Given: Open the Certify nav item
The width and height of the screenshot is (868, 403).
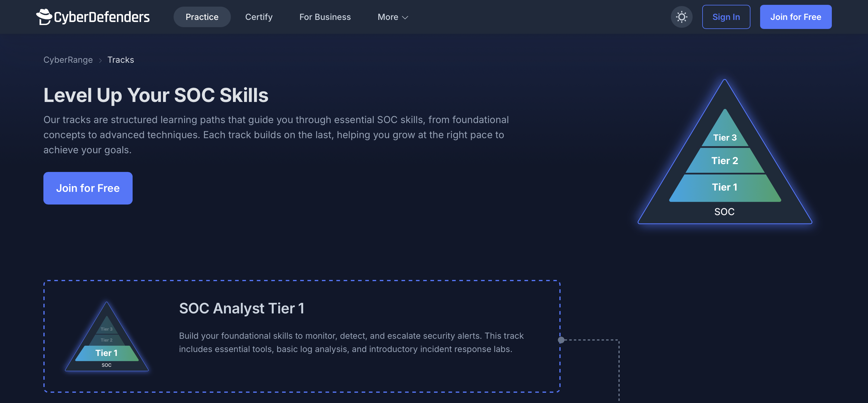Looking at the screenshot, I should click(259, 17).
